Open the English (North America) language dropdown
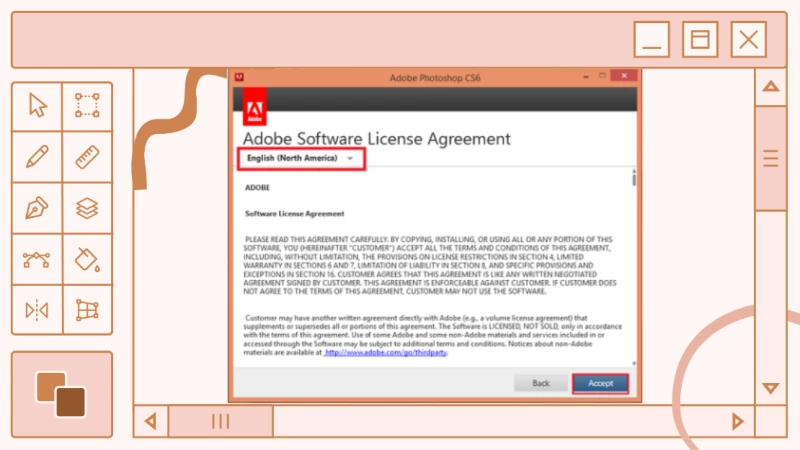800x450 pixels. pyautogui.click(x=301, y=159)
